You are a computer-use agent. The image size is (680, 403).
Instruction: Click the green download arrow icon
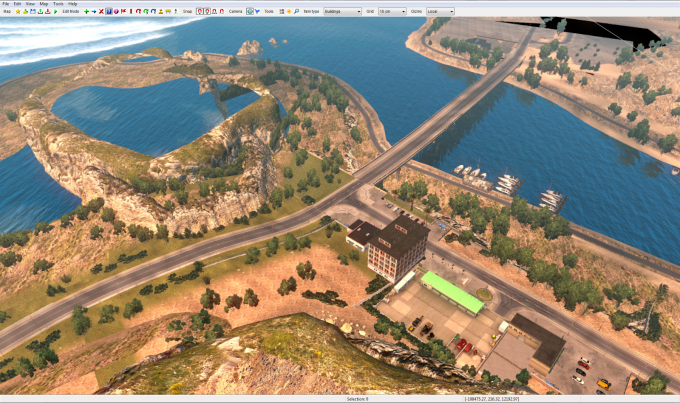click(40, 11)
